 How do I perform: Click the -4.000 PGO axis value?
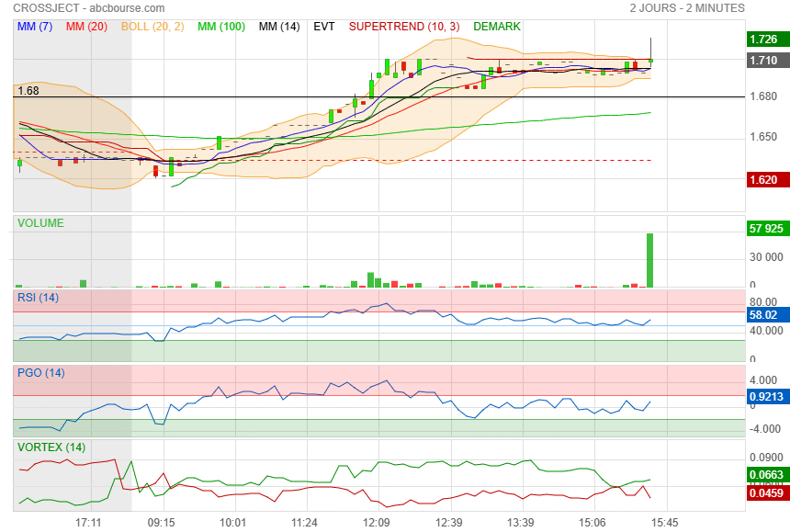pos(765,429)
